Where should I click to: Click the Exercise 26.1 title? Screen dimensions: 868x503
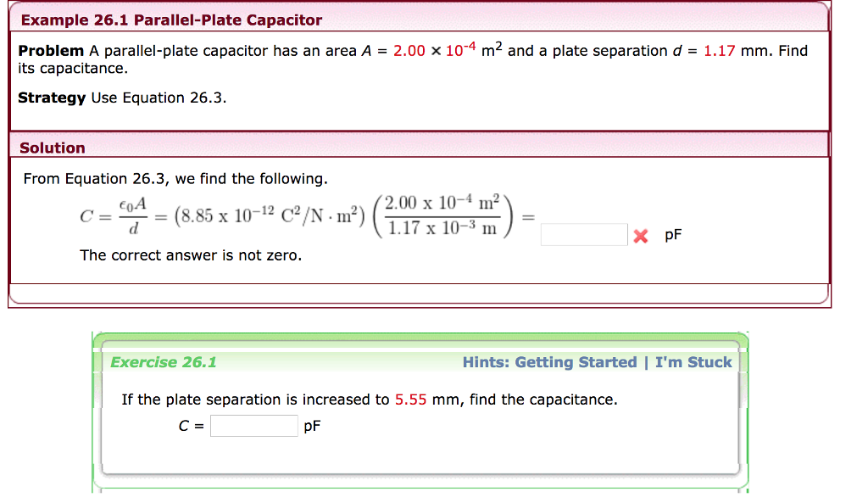[164, 362]
